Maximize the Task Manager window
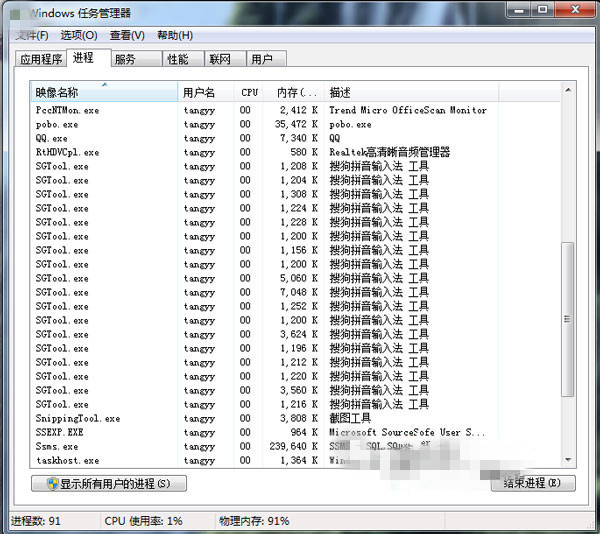The width and height of the screenshot is (600, 534). point(542,10)
